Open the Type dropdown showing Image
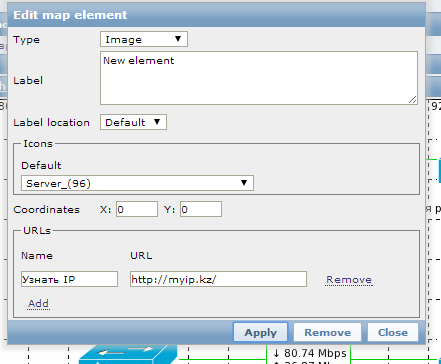The height and width of the screenshot is (364, 441). pos(144,39)
